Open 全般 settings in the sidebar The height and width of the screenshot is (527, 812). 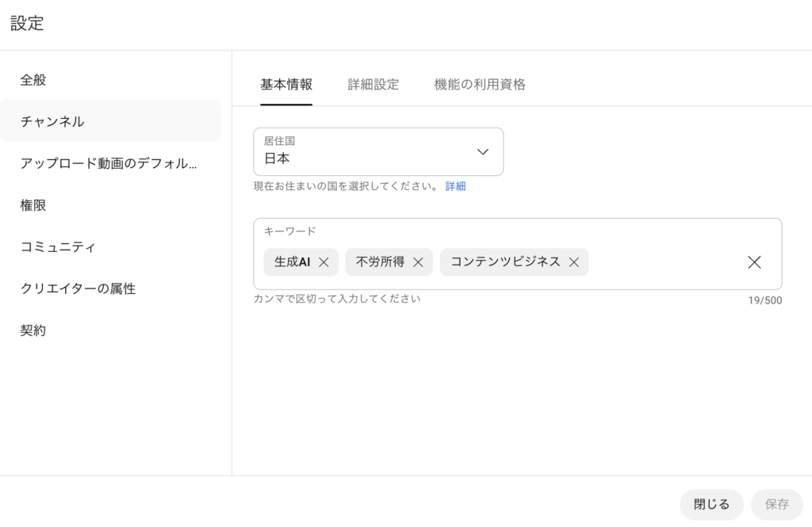pyautogui.click(x=33, y=80)
